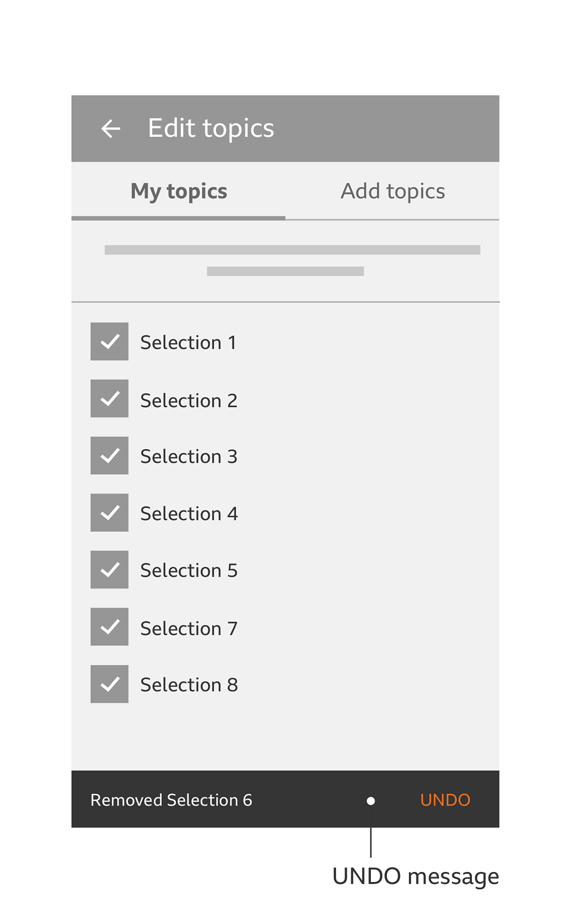Click the Selection 8 label text

tap(189, 685)
